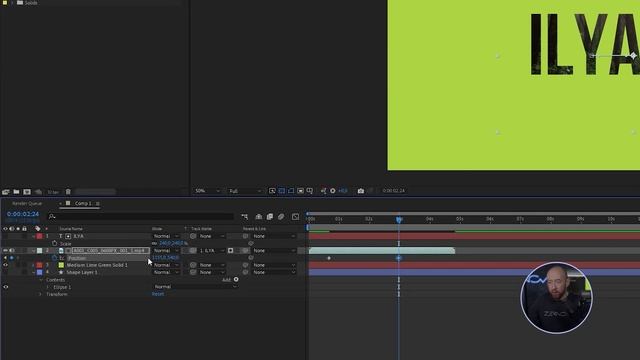Click current time display 0:00:02:24

click(23, 214)
